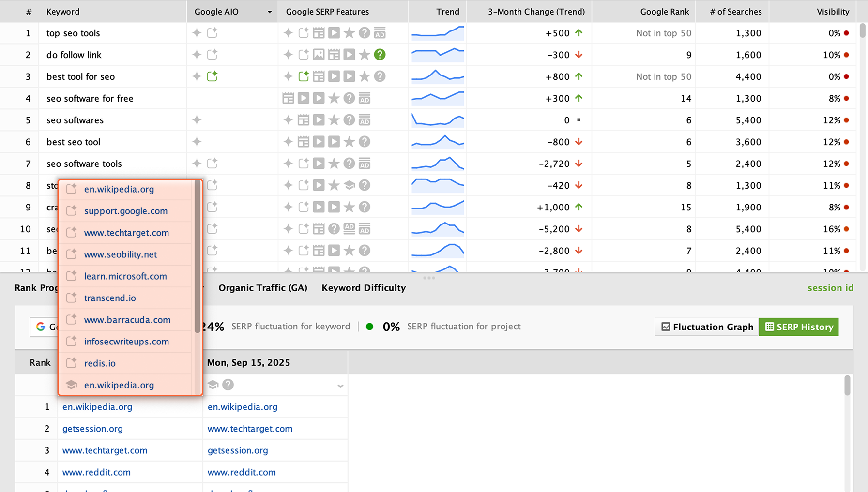
Task: Switch to Organic Traffic (GA) tab
Action: tap(262, 288)
